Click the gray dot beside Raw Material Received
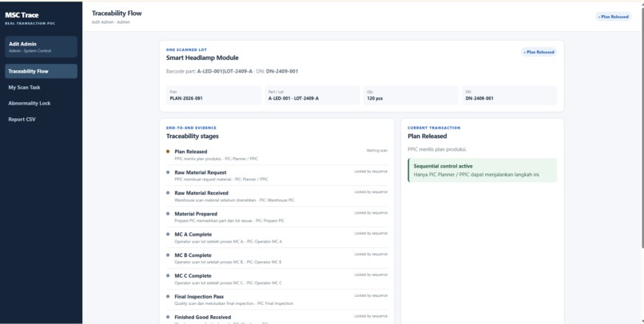The image size is (644, 324). pyautogui.click(x=168, y=193)
